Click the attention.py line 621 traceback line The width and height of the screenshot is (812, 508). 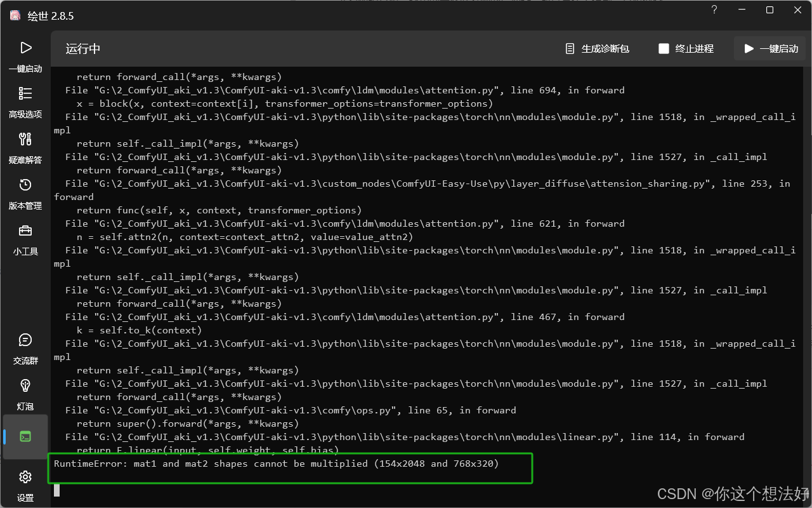[345, 224]
